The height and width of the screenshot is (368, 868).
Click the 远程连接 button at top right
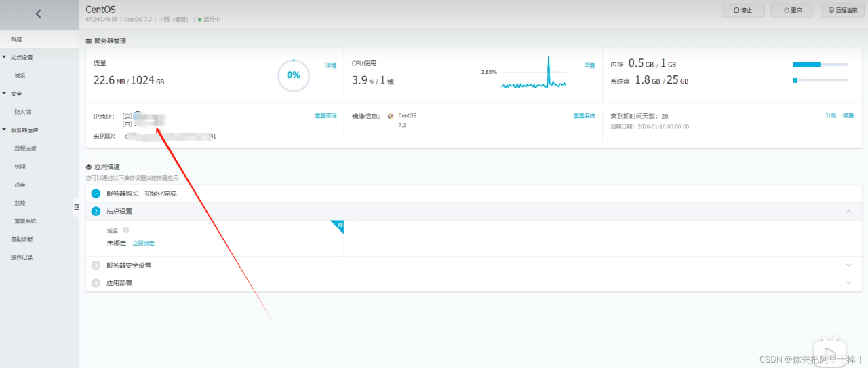pos(842,10)
